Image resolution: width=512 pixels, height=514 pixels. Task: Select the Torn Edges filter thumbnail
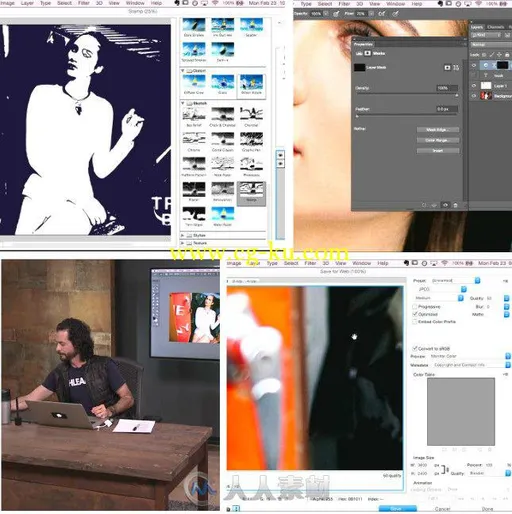coord(194,214)
